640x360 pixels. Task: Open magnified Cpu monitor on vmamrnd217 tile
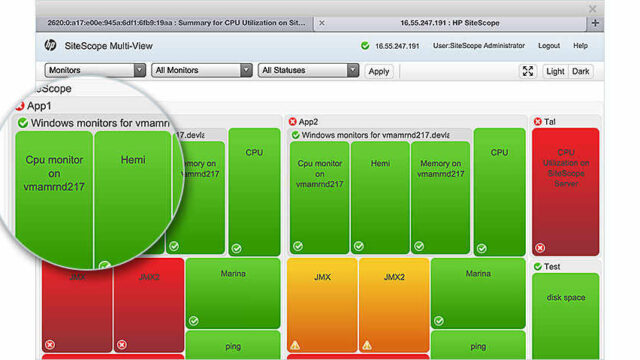click(54, 198)
